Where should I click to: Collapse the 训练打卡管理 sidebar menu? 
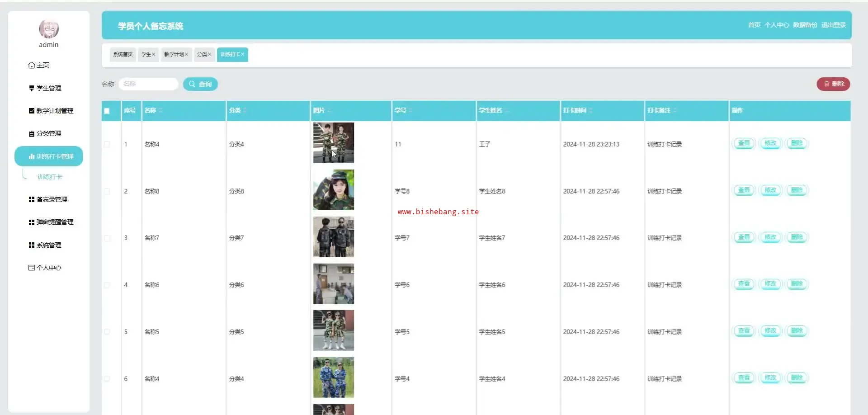click(x=49, y=156)
